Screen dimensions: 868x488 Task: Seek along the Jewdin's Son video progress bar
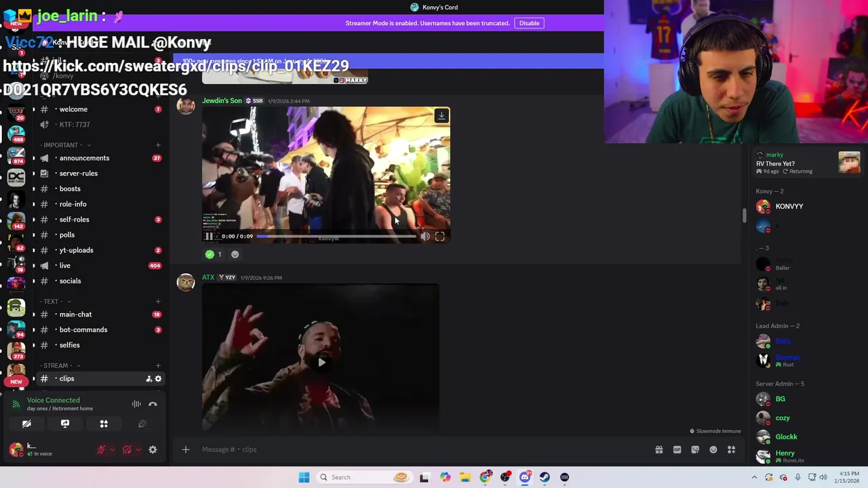[x=336, y=237]
